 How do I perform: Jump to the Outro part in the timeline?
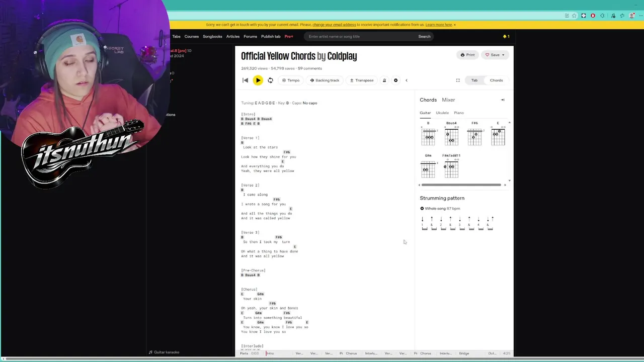[492, 353]
